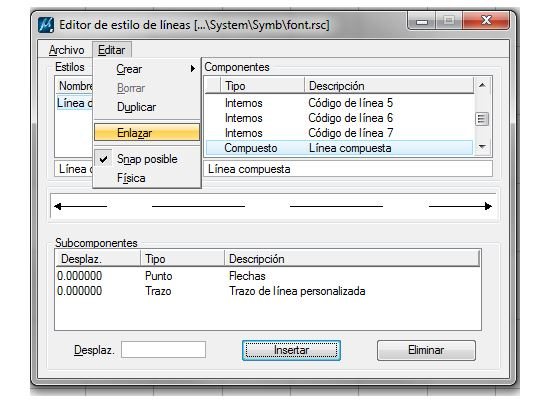Click the Componentes scrollbar up arrow
The height and width of the screenshot is (403, 535).
[482, 85]
